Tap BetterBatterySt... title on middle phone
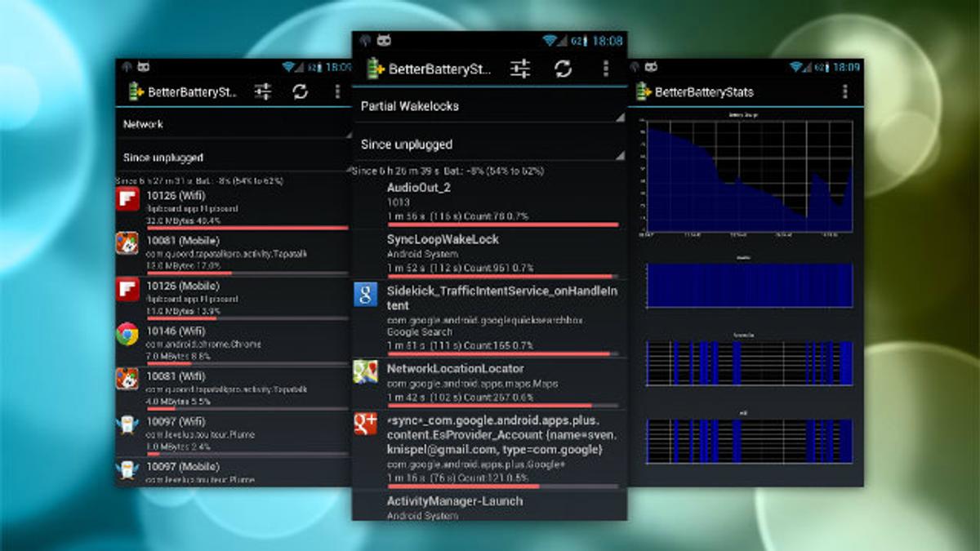 click(440, 69)
